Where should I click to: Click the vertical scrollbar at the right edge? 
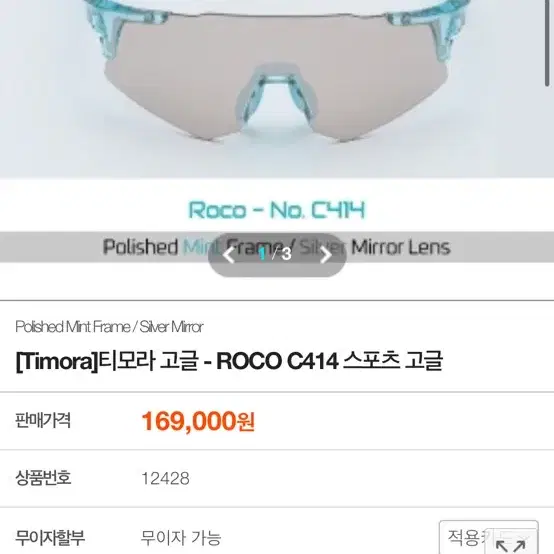tap(547, 42)
